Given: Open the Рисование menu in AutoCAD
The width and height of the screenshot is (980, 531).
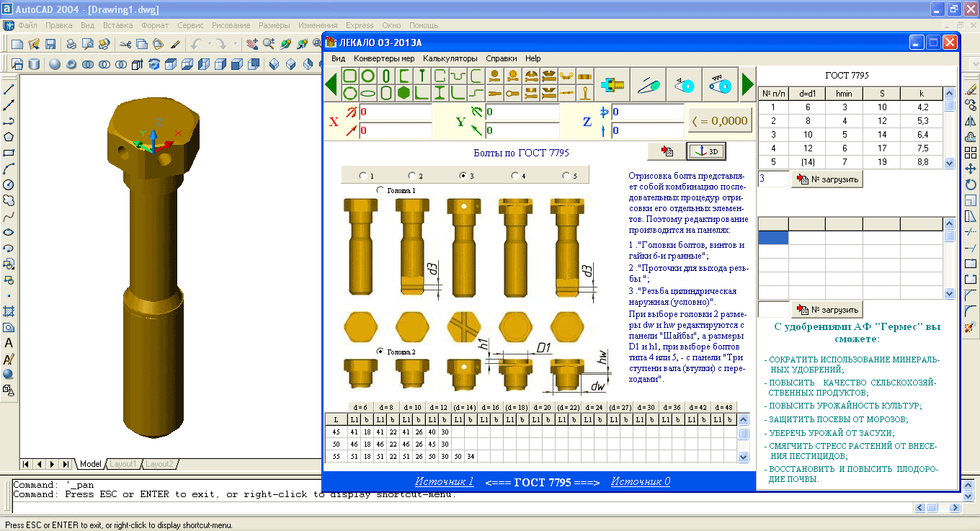Looking at the screenshot, I should [x=231, y=25].
